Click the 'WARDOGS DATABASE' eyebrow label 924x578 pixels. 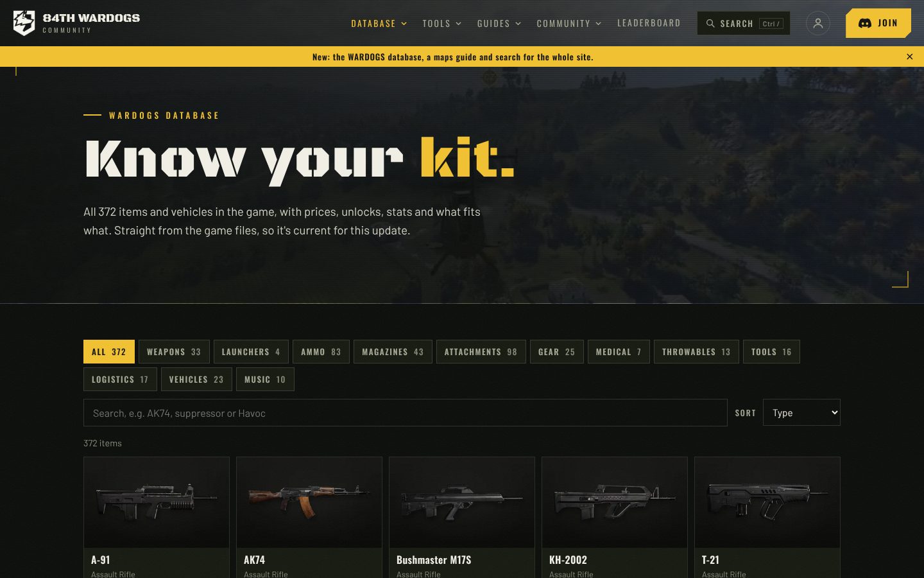point(164,116)
